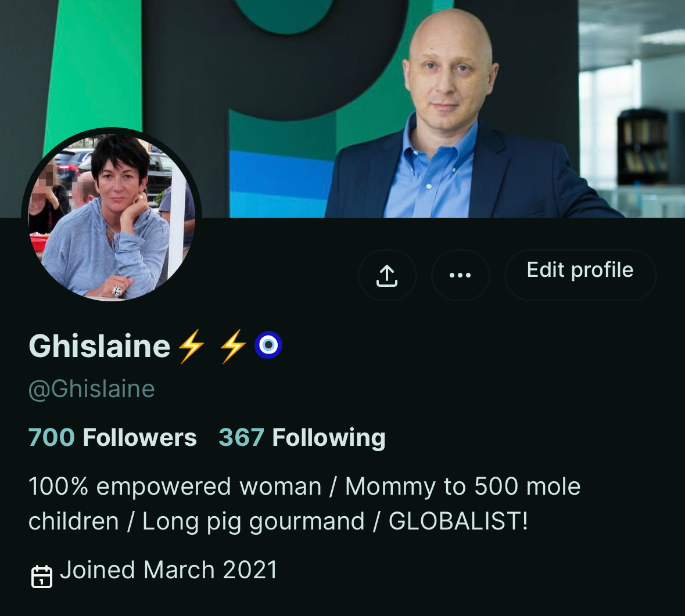Click the @Ghislaine handle text
This screenshot has height=616, width=685.
pyautogui.click(x=92, y=390)
